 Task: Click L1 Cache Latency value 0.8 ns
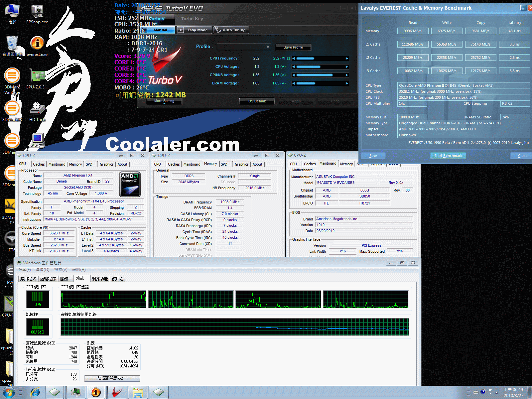pos(514,44)
